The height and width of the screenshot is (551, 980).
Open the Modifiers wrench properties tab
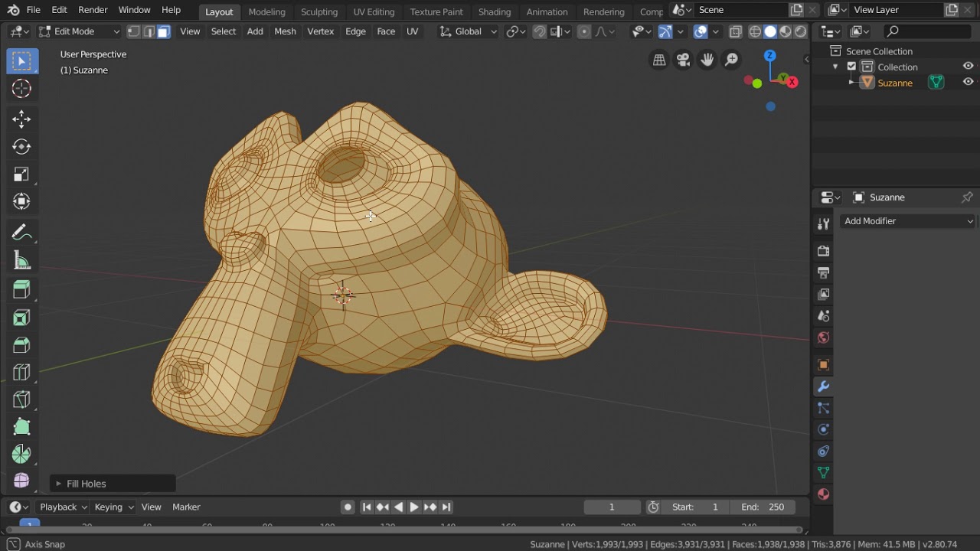(824, 386)
